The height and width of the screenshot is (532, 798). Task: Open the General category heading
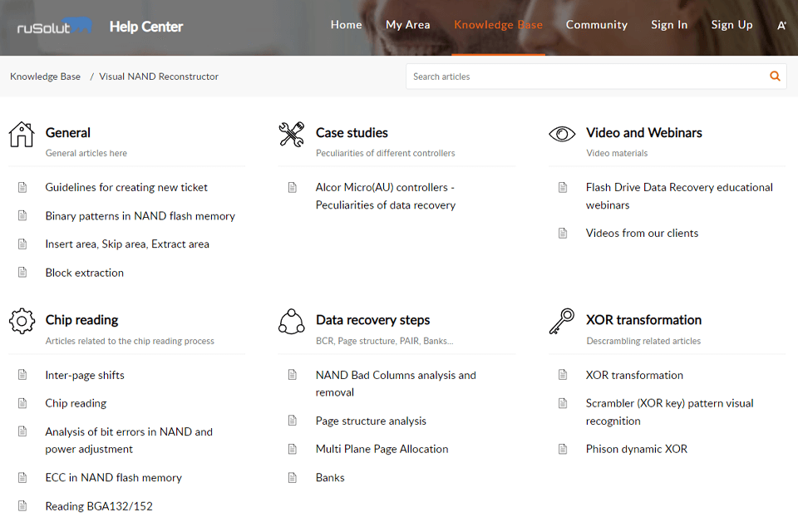(x=67, y=133)
